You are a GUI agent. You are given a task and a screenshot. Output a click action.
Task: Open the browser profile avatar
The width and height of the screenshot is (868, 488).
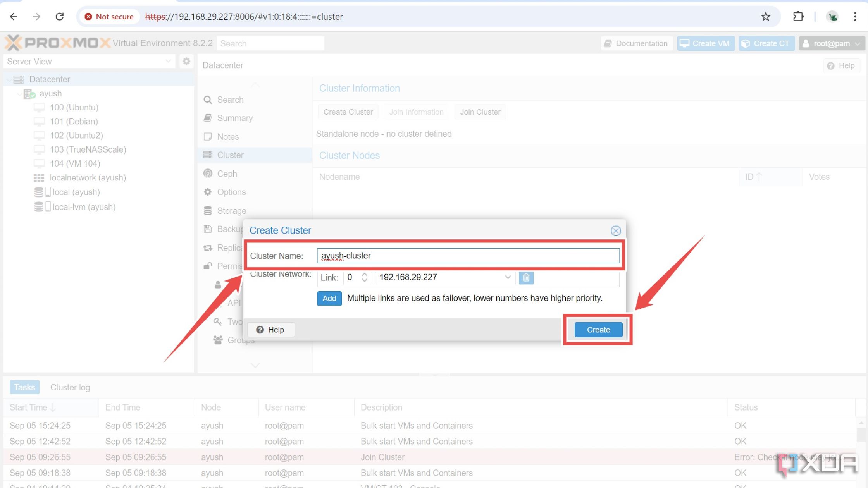[832, 17]
